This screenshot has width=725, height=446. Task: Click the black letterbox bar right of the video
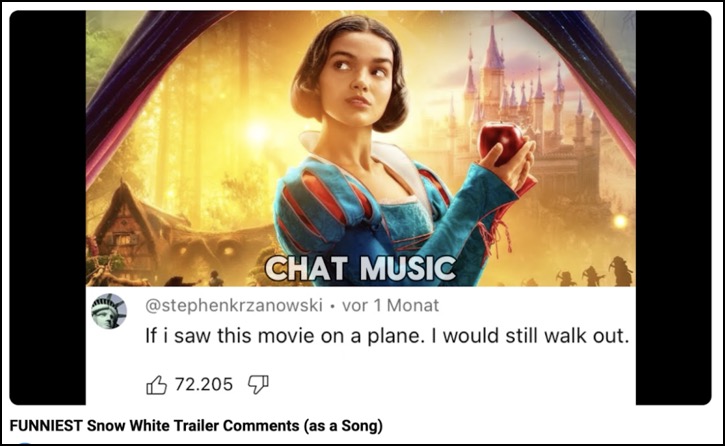click(x=674, y=208)
